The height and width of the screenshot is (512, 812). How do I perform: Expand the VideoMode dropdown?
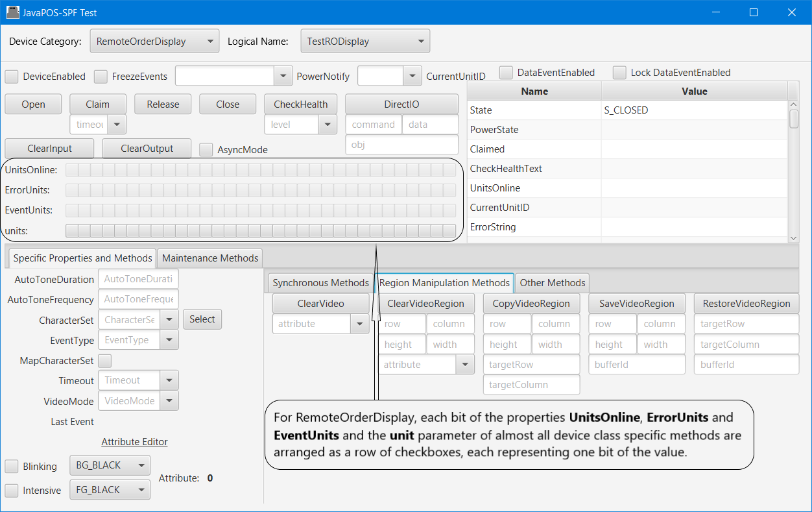169,401
